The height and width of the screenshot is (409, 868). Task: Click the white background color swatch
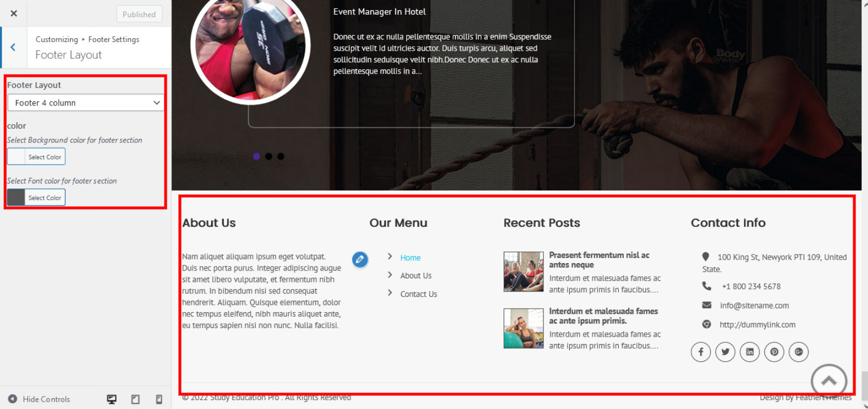coord(16,157)
